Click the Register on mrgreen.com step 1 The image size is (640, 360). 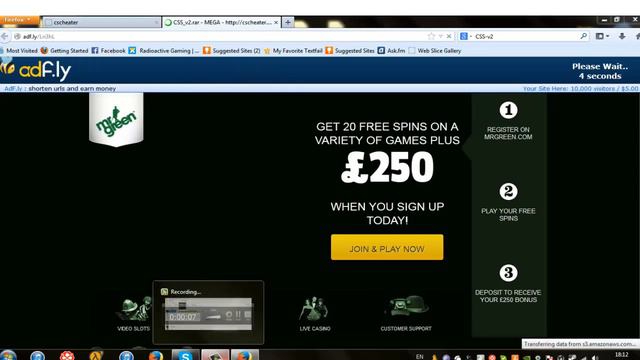(x=508, y=122)
